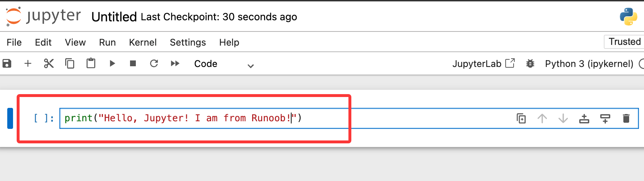Insert a new cell with the plus icon
The width and height of the screenshot is (644, 181).
[x=28, y=64]
